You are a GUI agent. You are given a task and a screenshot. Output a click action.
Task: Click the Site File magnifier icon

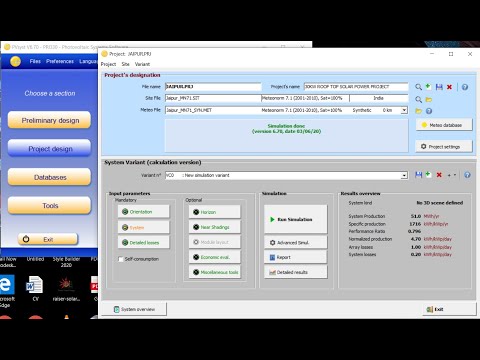pyautogui.click(x=418, y=99)
